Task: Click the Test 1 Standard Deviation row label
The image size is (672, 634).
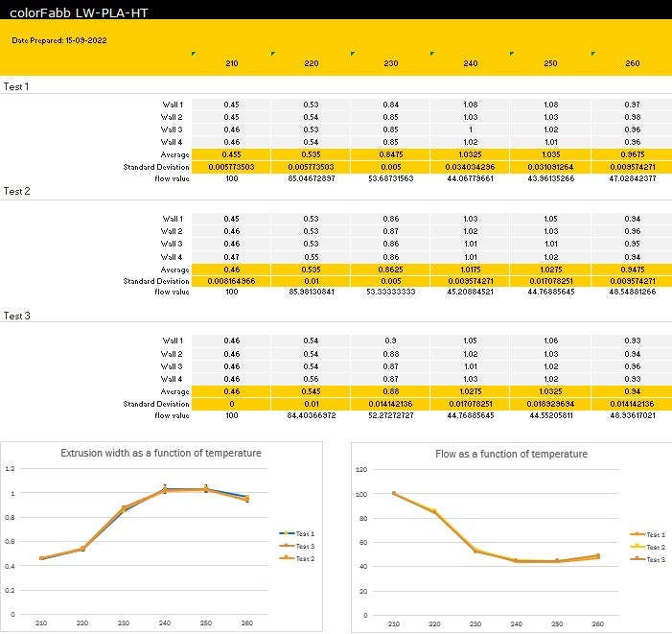Action: click(x=156, y=167)
